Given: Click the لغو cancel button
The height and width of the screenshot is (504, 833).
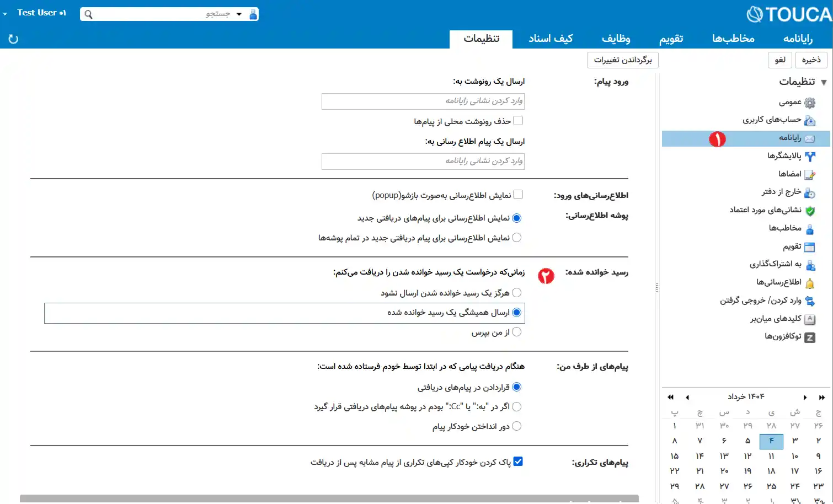Looking at the screenshot, I should [x=780, y=60].
